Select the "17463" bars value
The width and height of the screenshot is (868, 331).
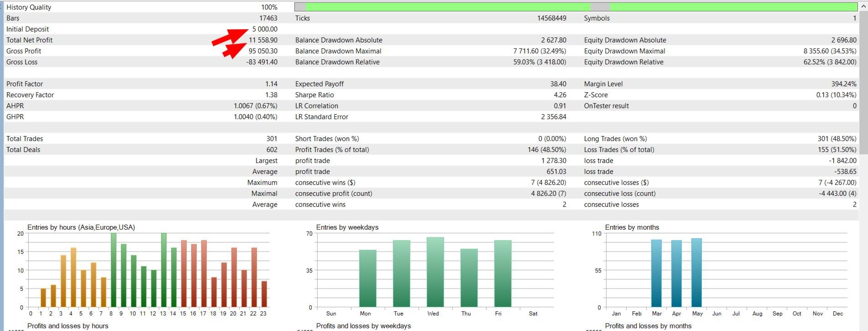[x=268, y=18]
